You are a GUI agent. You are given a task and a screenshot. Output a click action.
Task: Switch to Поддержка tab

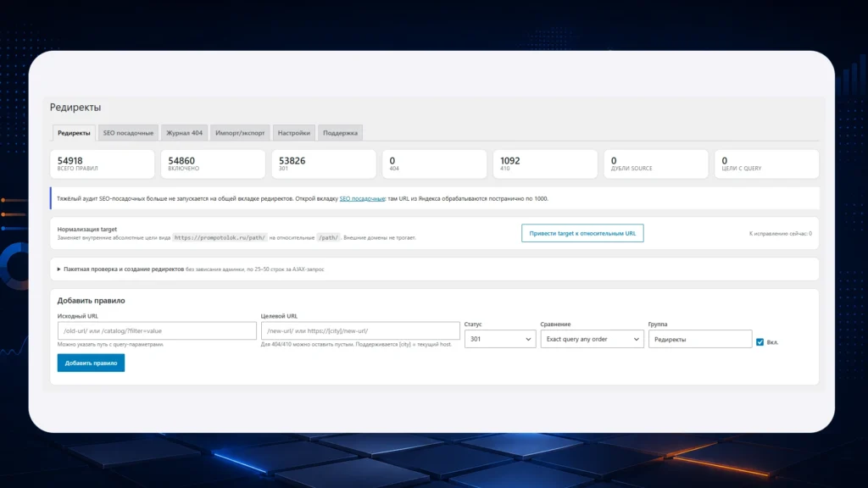(340, 133)
